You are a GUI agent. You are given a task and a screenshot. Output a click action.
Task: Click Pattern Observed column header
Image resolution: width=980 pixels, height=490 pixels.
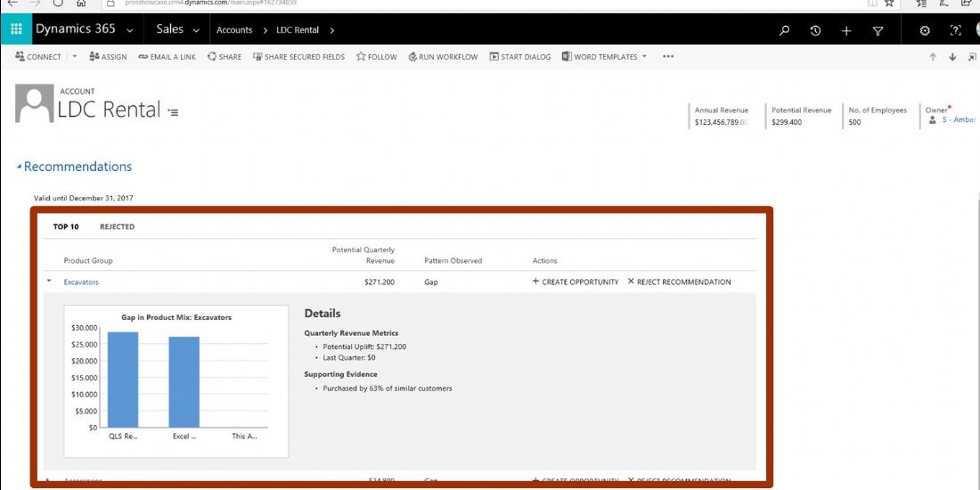pyautogui.click(x=453, y=261)
